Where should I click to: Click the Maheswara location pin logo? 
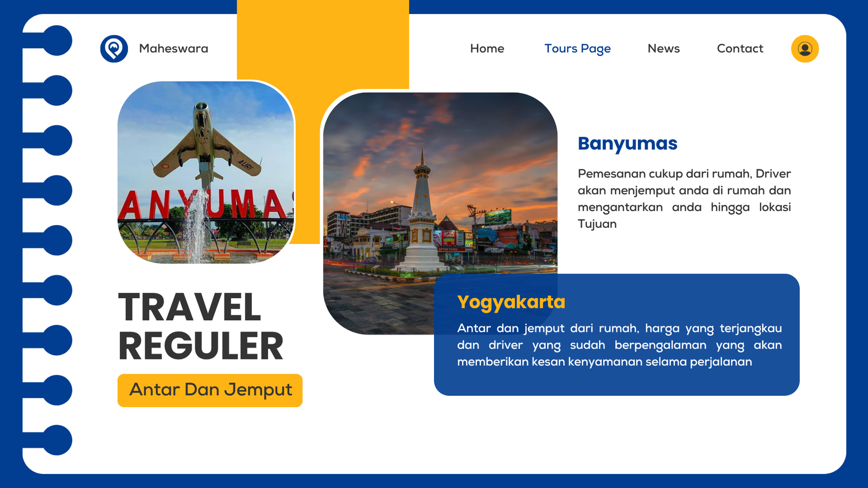[114, 49]
